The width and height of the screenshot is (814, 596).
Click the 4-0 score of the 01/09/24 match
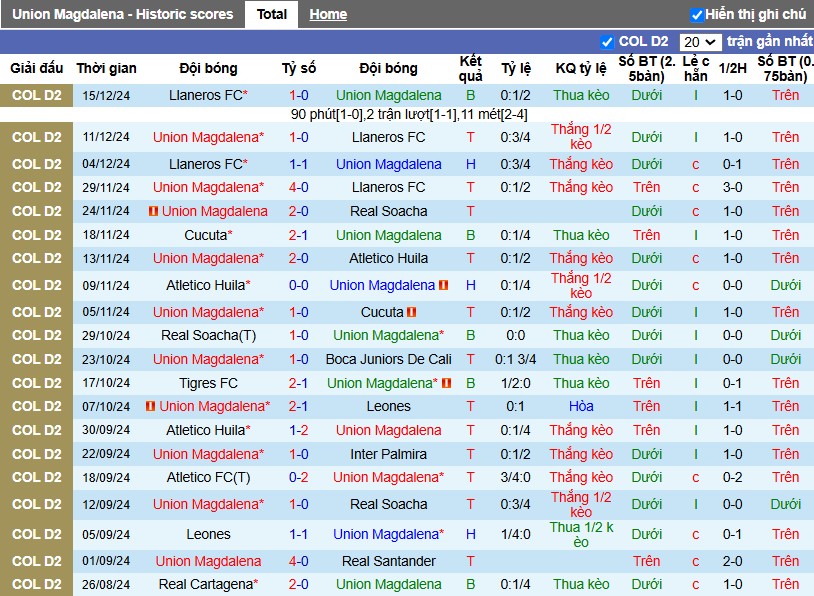(x=299, y=561)
